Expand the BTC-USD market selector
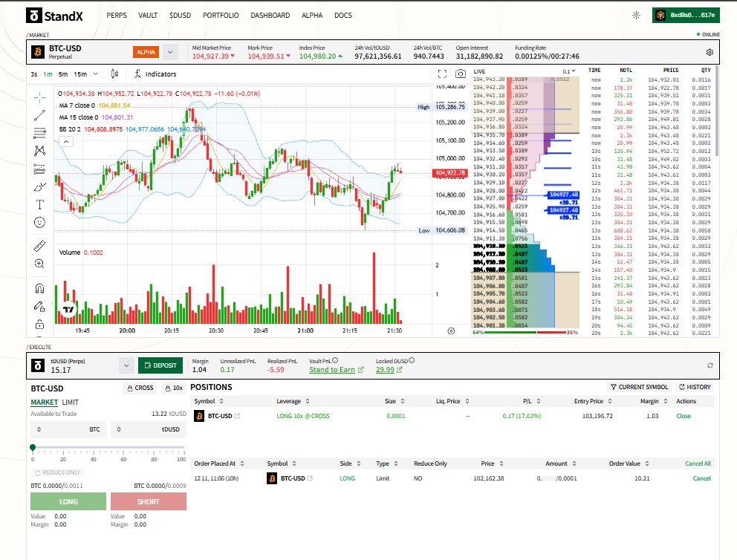The width and height of the screenshot is (737, 560). click(170, 52)
